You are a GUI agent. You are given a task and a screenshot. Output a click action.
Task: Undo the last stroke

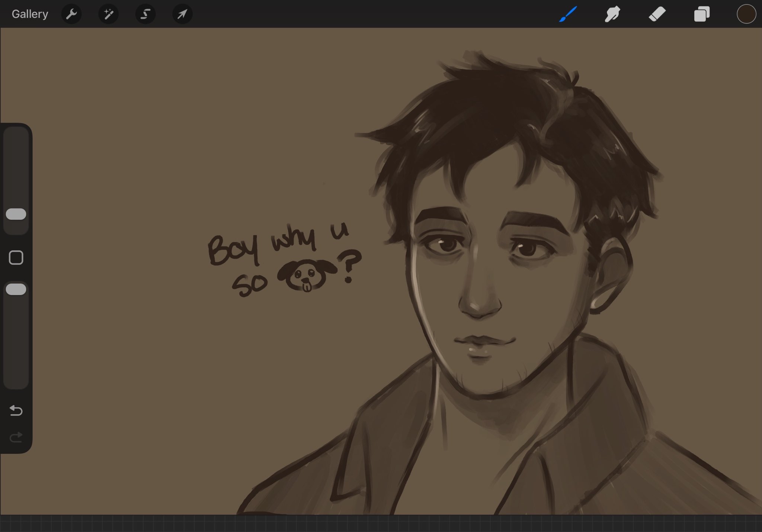(x=16, y=410)
